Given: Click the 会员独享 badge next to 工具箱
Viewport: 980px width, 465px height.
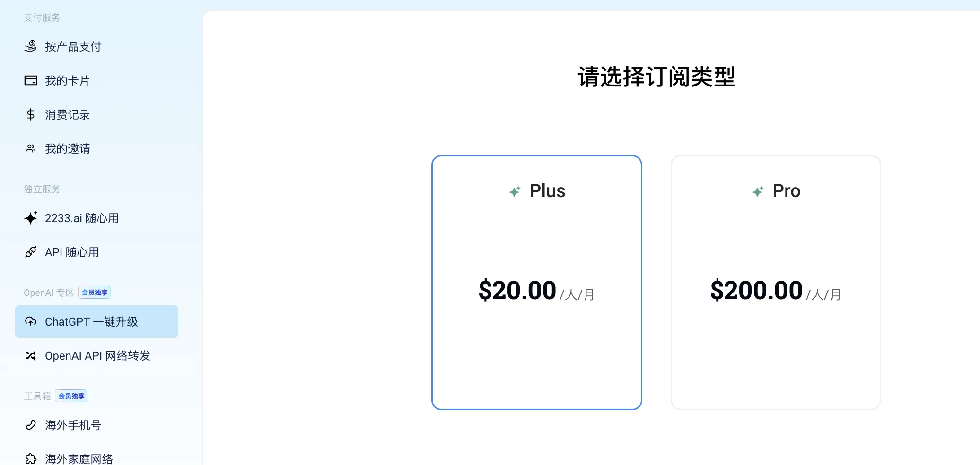Looking at the screenshot, I should pos(71,396).
